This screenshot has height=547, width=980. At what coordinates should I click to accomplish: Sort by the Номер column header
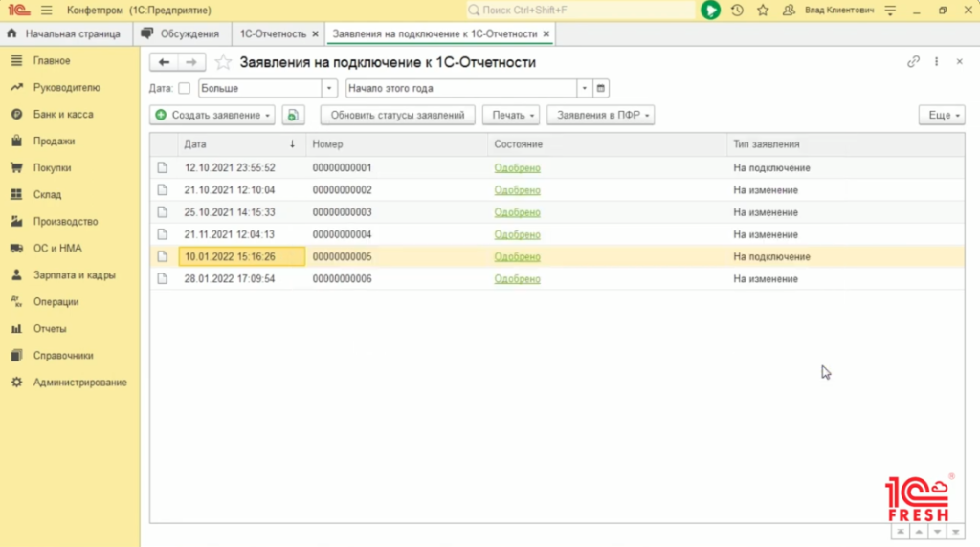point(397,144)
